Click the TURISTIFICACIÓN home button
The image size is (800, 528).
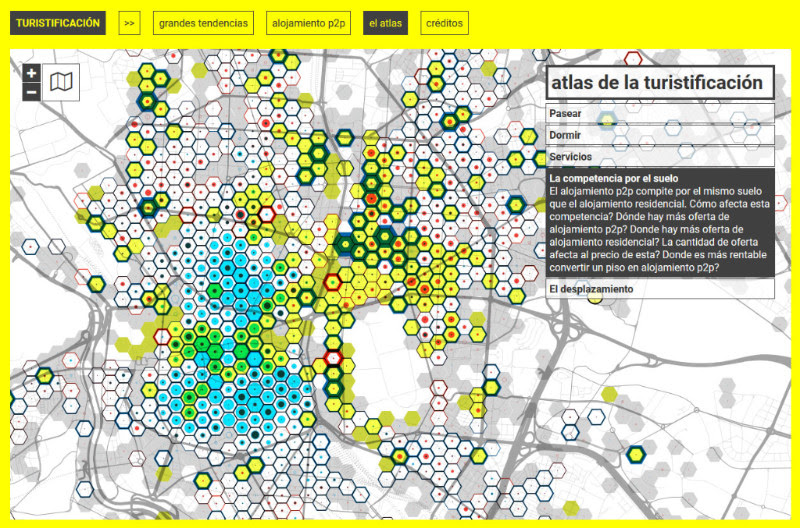coord(58,23)
